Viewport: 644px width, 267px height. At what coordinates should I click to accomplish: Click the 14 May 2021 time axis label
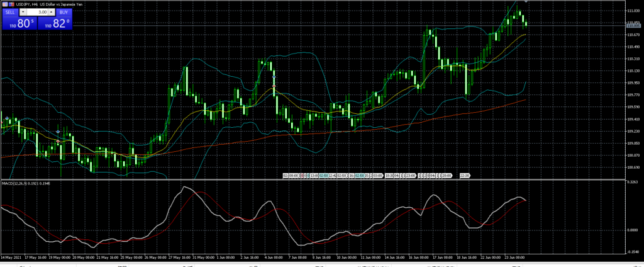tap(11, 258)
